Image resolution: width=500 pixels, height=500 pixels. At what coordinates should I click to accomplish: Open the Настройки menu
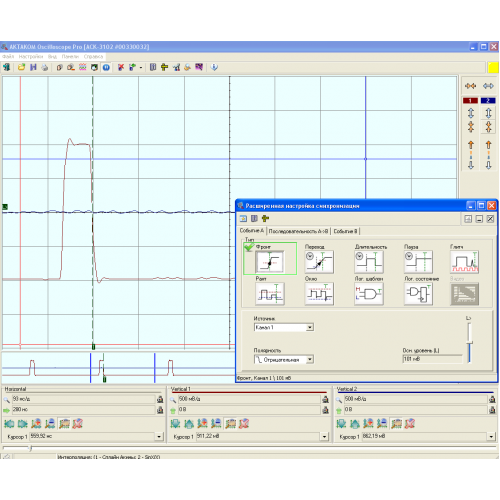pyautogui.click(x=31, y=57)
